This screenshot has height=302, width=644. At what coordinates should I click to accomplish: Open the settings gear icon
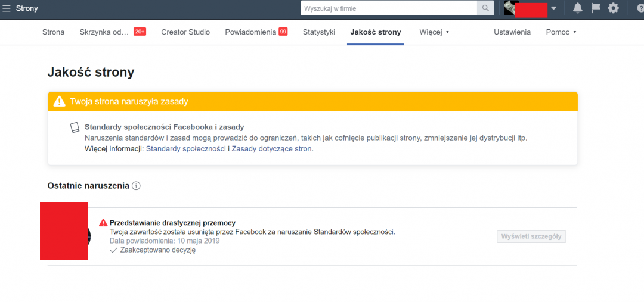613,8
